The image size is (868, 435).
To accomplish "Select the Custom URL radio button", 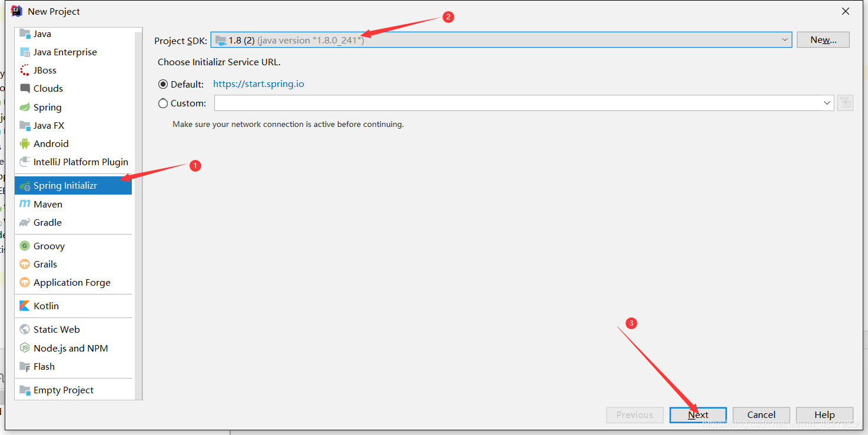I will (x=164, y=103).
